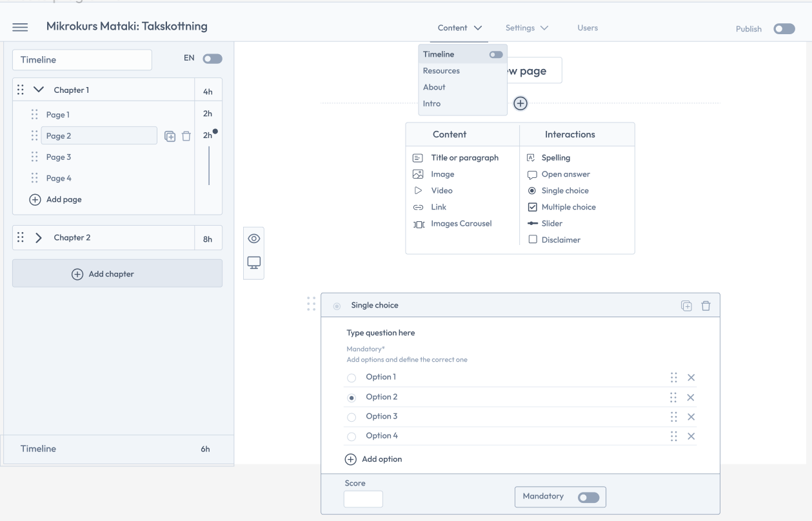Click the Score input field

[363, 498]
